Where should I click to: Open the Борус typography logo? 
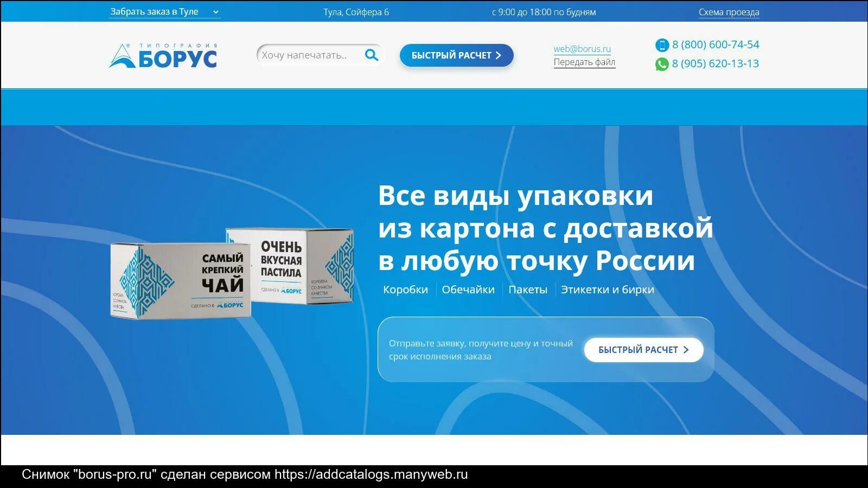click(163, 56)
